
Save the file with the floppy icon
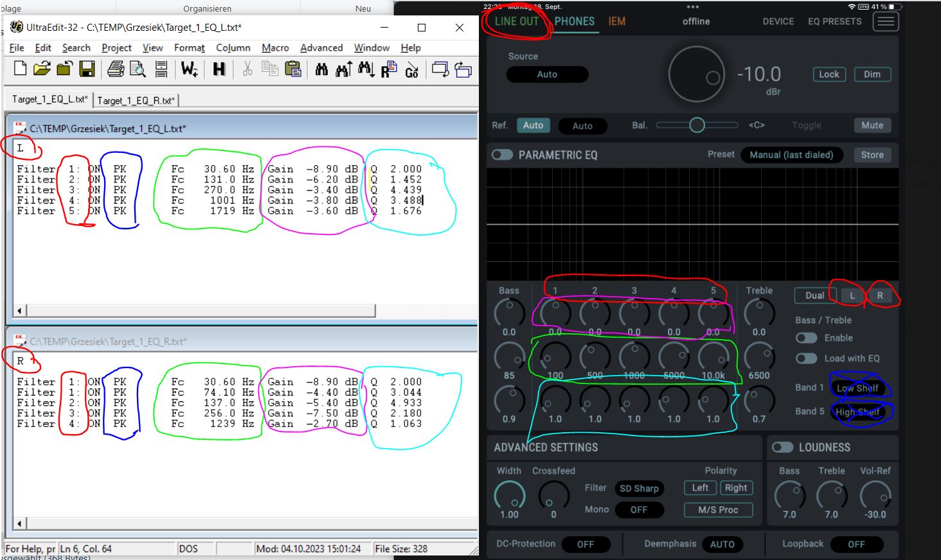click(87, 69)
